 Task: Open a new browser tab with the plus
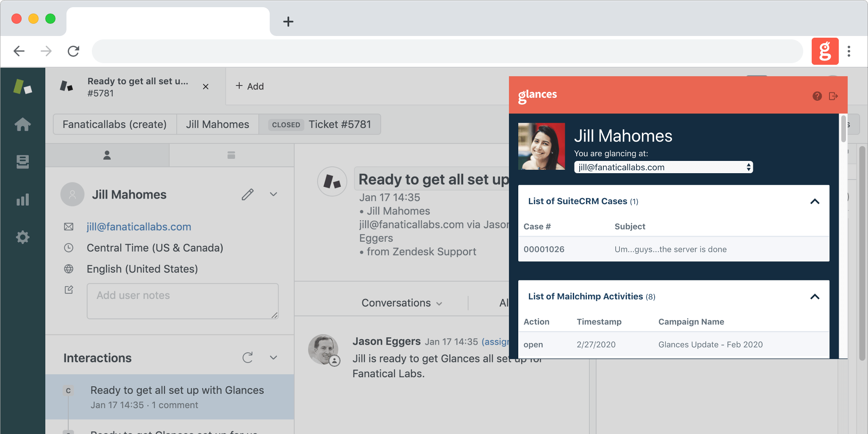pos(288,22)
